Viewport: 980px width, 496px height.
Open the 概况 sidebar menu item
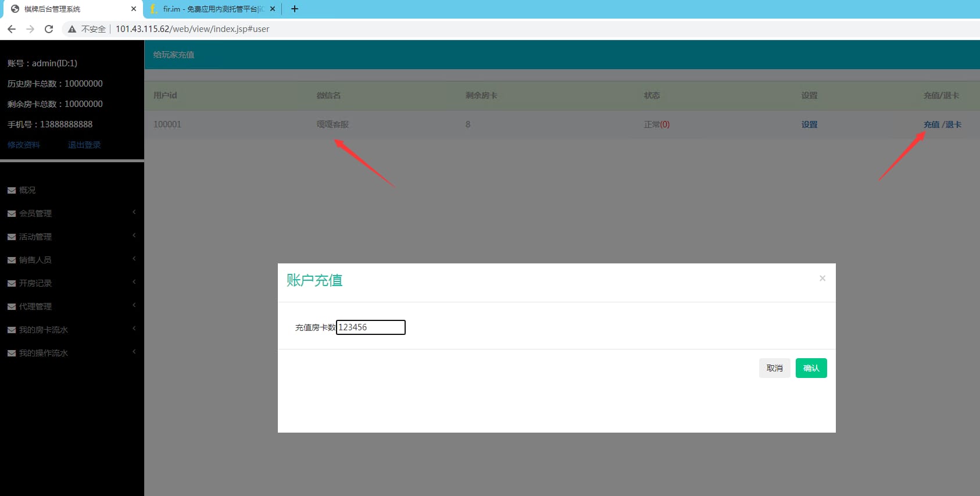pos(27,190)
